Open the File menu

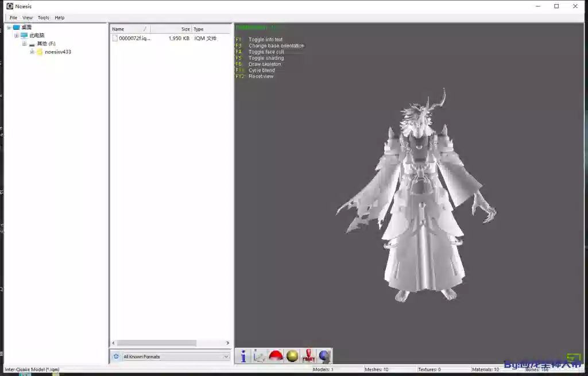pyautogui.click(x=13, y=18)
